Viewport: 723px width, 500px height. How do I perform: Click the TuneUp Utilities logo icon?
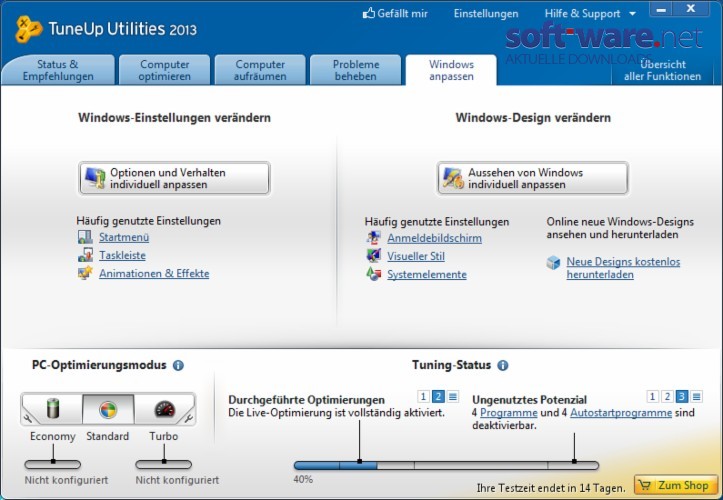pyautogui.click(x=29, y=29)
